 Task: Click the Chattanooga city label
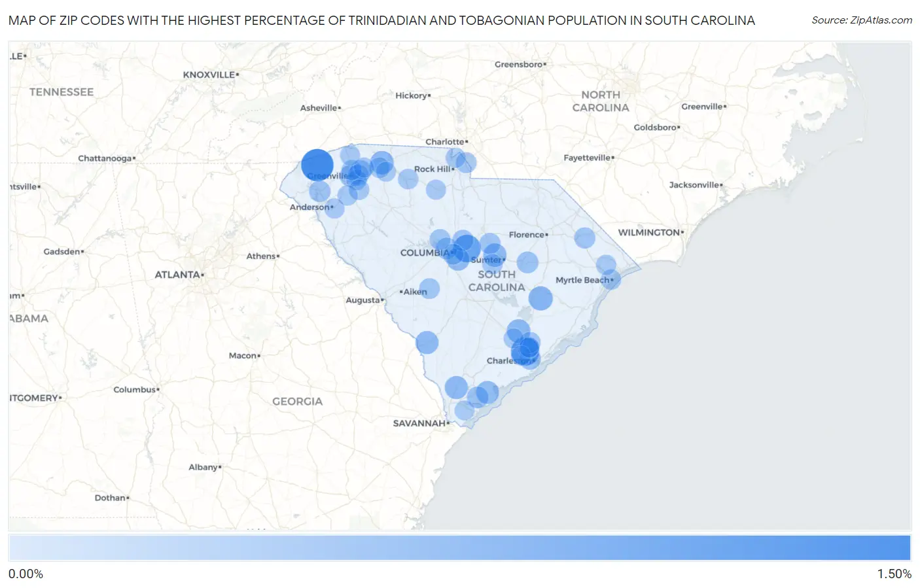(x=105, y=158)
